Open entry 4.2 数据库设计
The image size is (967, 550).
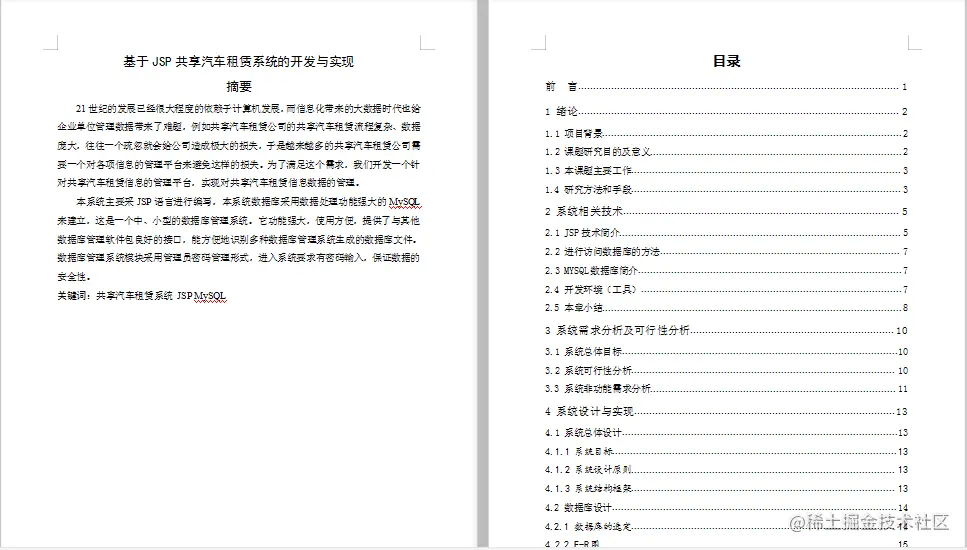pyautogui.click(x=726, y=507)
